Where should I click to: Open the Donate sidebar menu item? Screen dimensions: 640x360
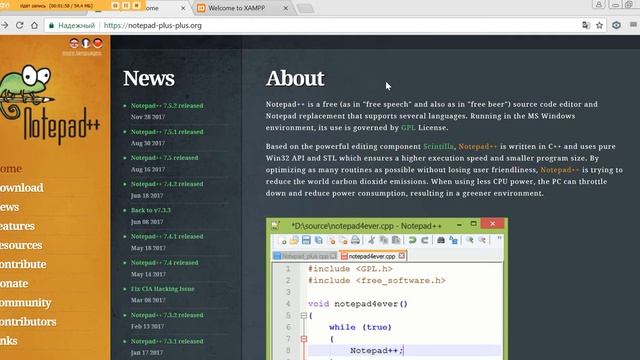click(x=14, y=283)
